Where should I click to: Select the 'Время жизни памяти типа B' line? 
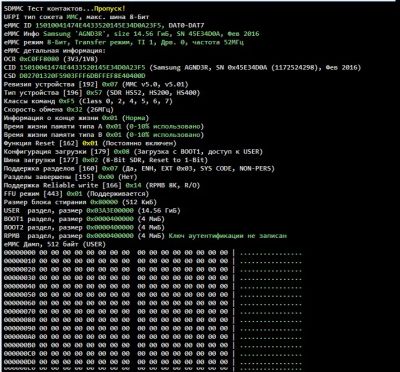point(104,135)
